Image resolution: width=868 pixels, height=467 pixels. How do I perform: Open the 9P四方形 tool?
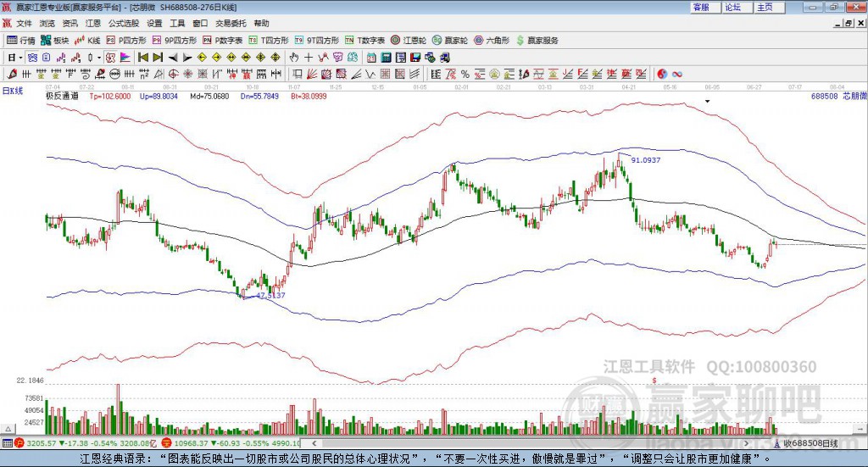(175, 41)
